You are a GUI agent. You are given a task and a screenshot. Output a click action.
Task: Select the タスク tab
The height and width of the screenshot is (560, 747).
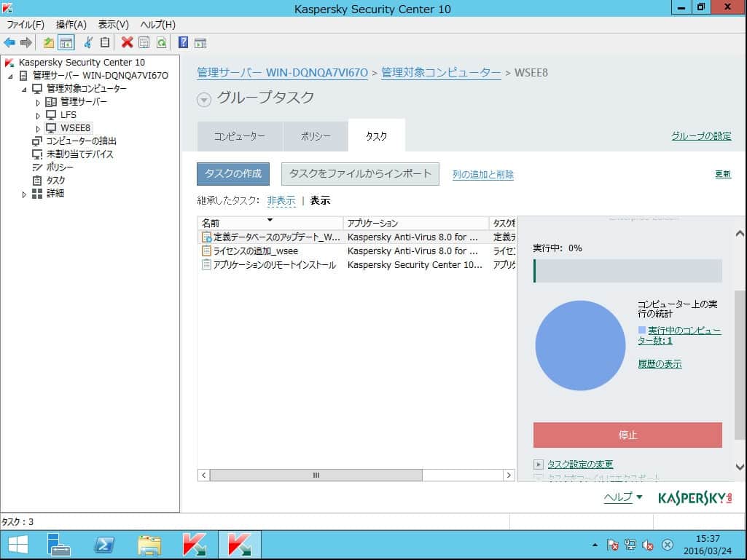376,135
